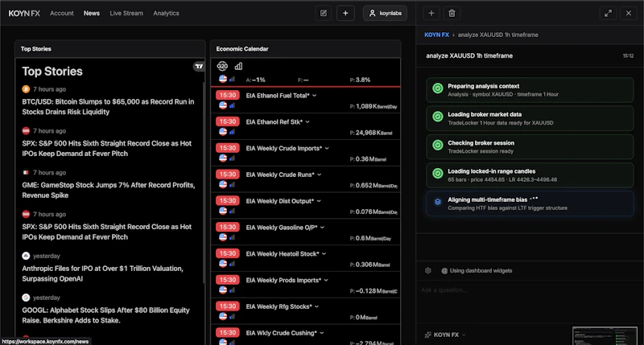The height and width of the screenshot is (345, 644).
Task: Delete the conversation with the trash icon
Action: pyautogui.click(x=452, y=13)
